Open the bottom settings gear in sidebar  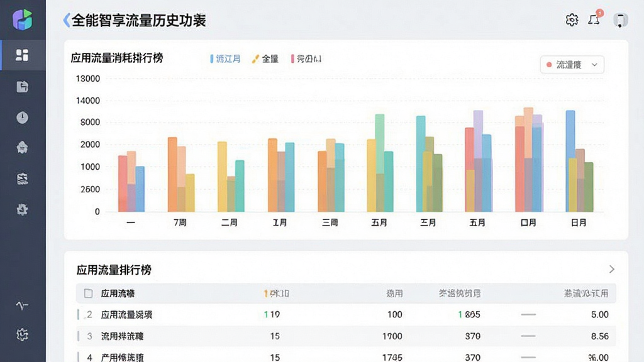pyautogui.click(x=22, y=334)
